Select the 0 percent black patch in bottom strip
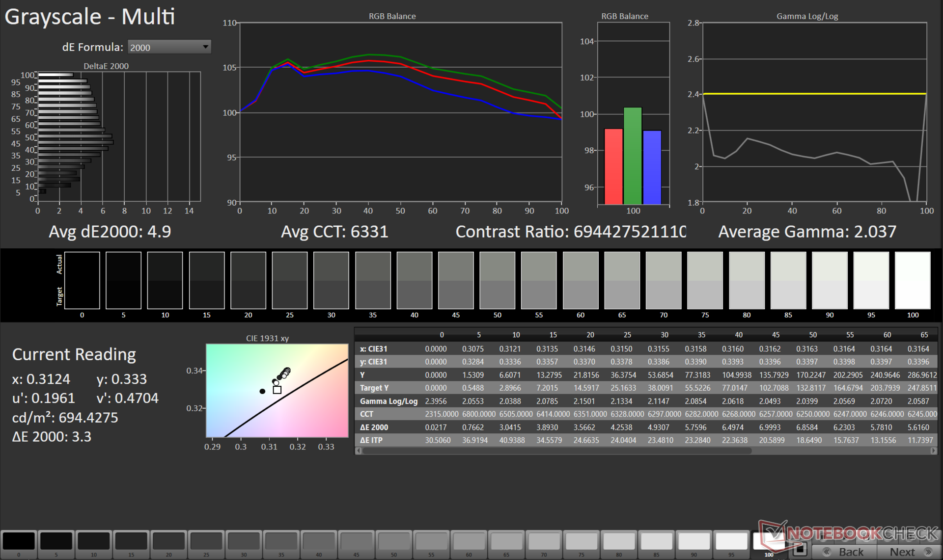 click(x=19, y=541)
